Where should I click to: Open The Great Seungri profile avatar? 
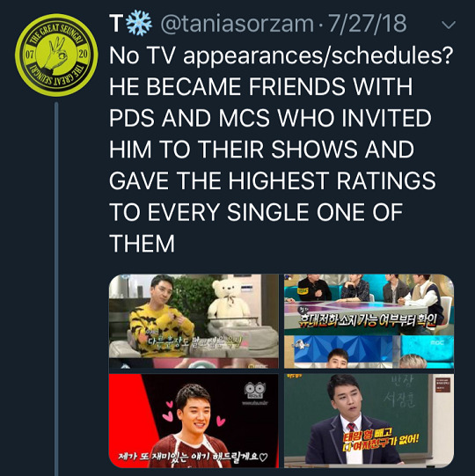(56, 55)
